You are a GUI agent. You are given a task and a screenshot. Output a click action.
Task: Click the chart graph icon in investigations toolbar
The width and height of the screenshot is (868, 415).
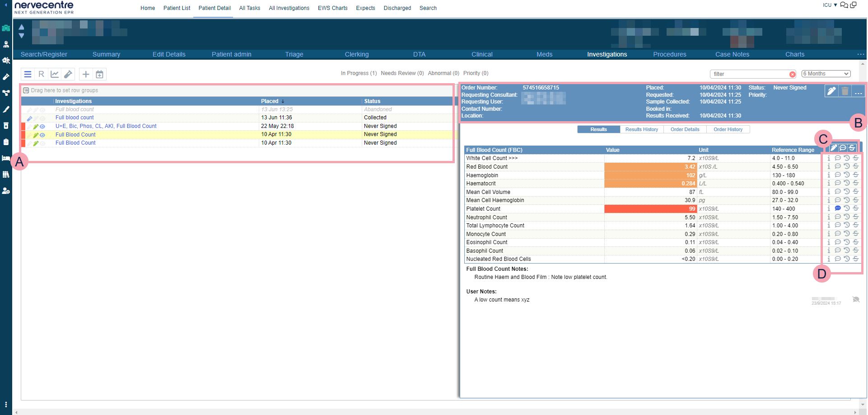(x=55, y=74)
